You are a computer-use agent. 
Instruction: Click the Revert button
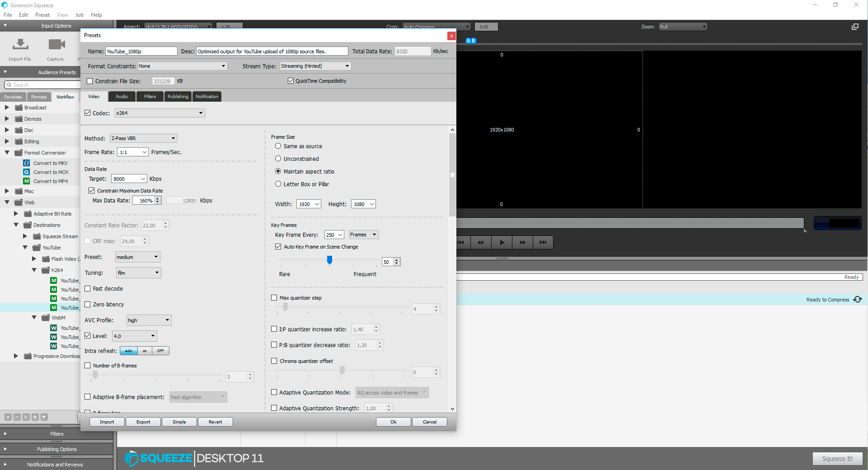click(215, 422)
